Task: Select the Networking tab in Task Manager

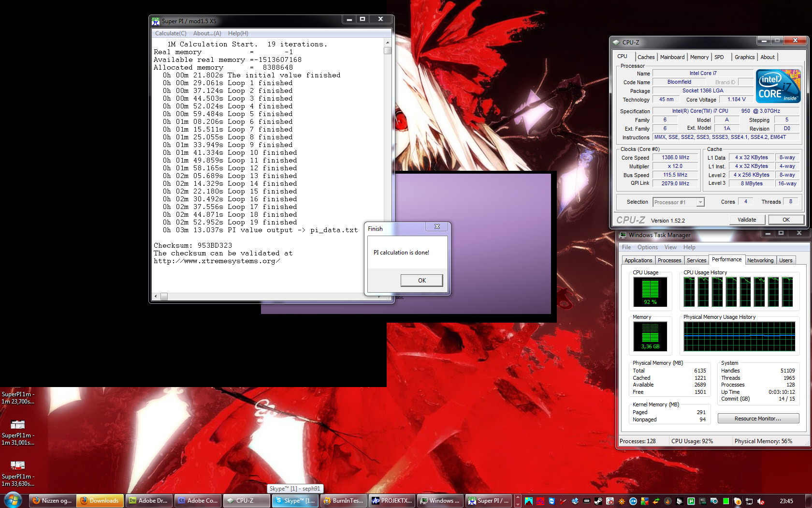Action: [x=760, y=260]
